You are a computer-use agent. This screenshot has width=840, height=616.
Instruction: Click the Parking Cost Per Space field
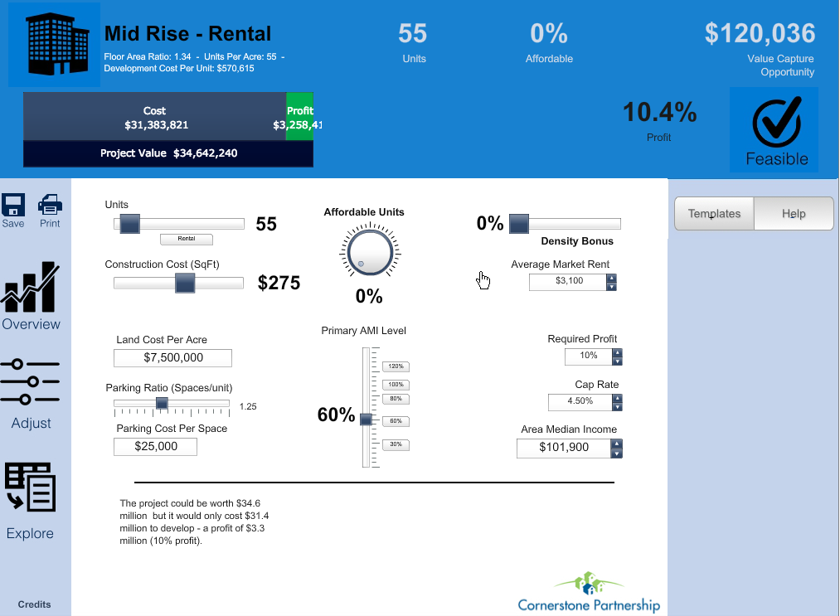tap(155, 447)
